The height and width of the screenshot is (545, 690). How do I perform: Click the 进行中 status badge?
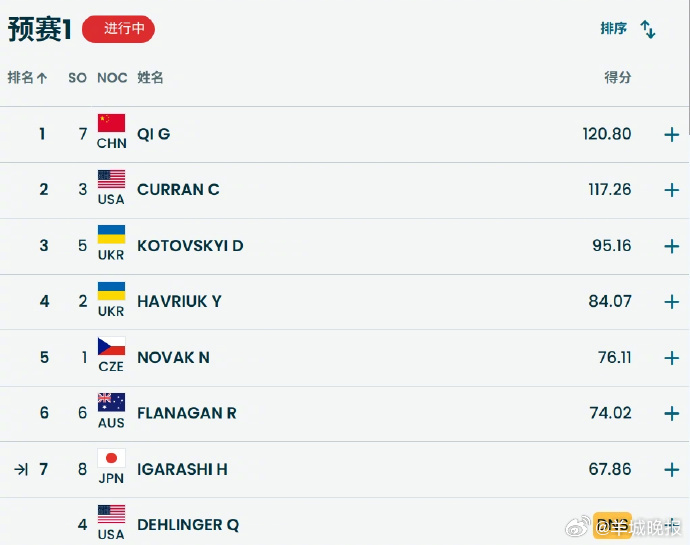point(118,29)
